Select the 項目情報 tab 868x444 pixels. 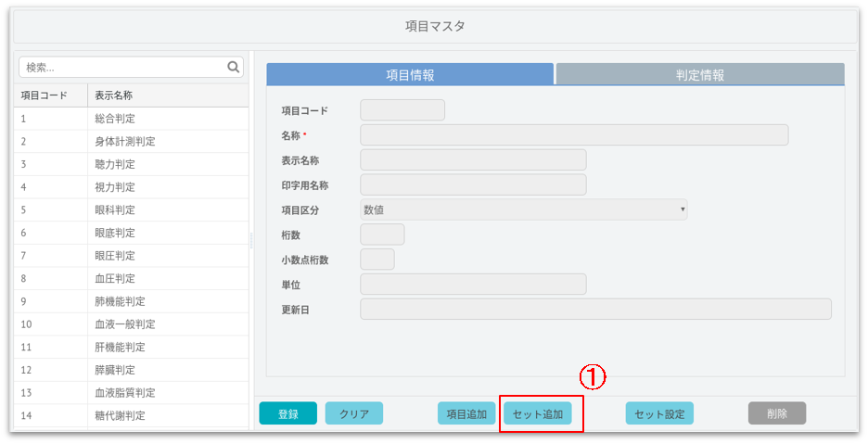click(x=410, y=75)
